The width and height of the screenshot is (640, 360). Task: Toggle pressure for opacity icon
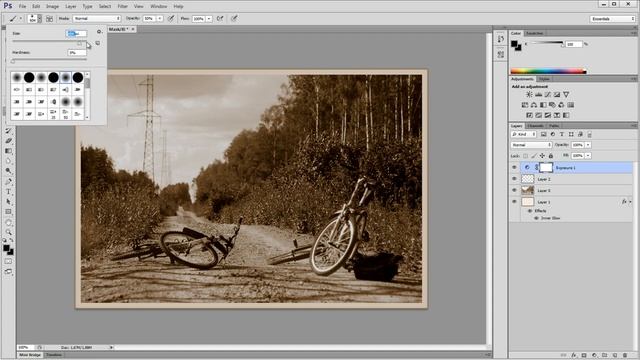tap(171, 18)
